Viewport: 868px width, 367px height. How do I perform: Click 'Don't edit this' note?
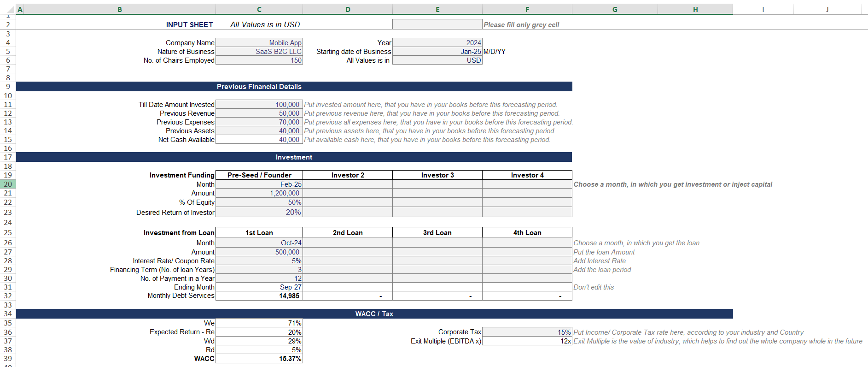pos(594,287)
